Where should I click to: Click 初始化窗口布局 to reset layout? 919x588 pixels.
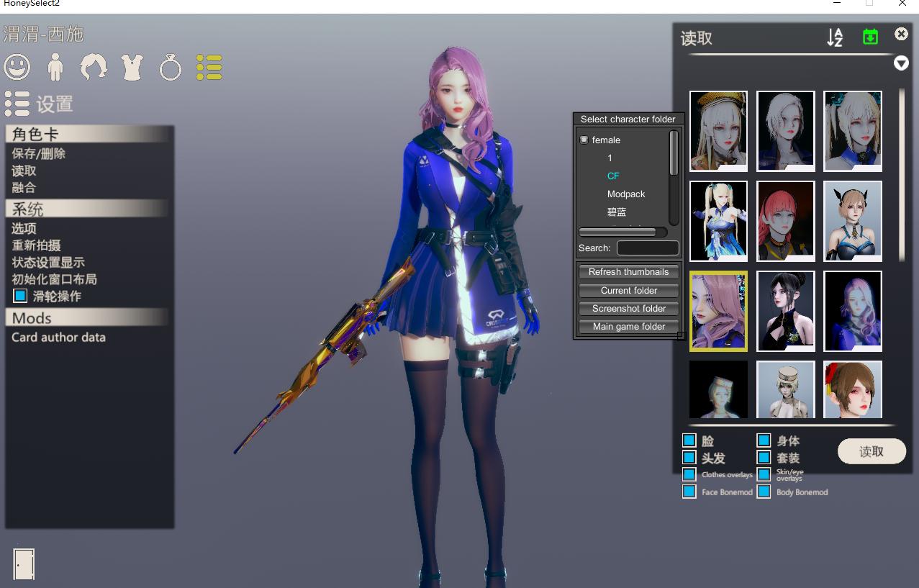pyautogui.click(x=54, y=279)
